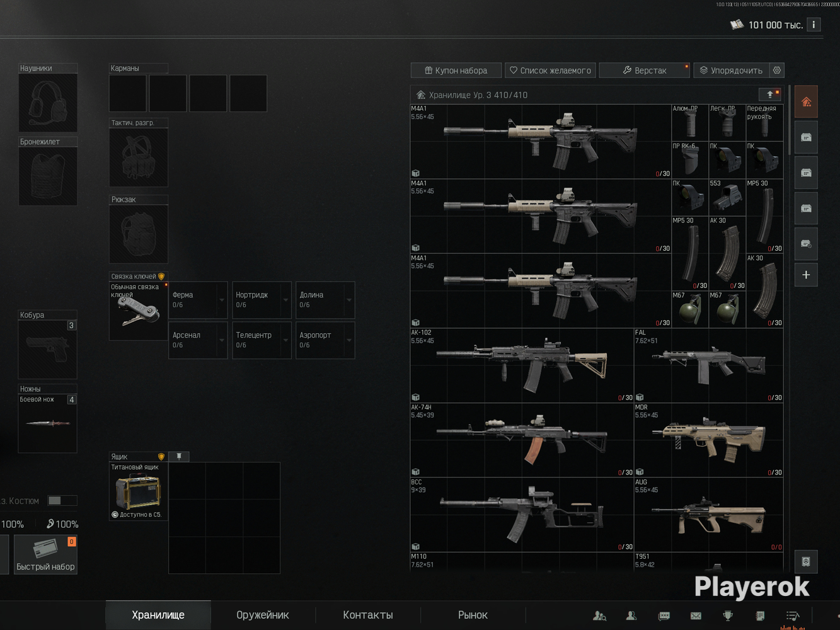Click the Титановый ящик case item
Image resolution: width=840 pixels, height=630 pixels.
tap(139, 491)
